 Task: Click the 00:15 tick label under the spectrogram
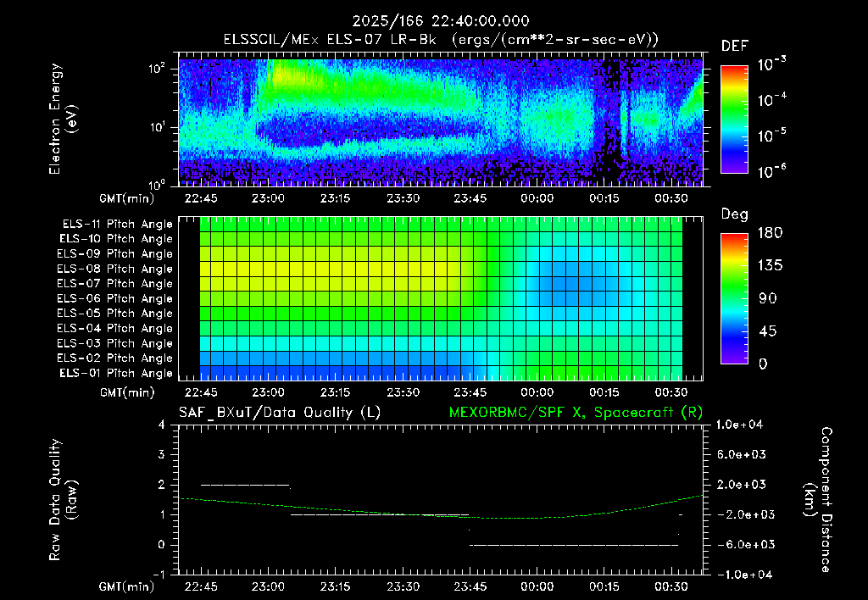[x=604, y=198]
